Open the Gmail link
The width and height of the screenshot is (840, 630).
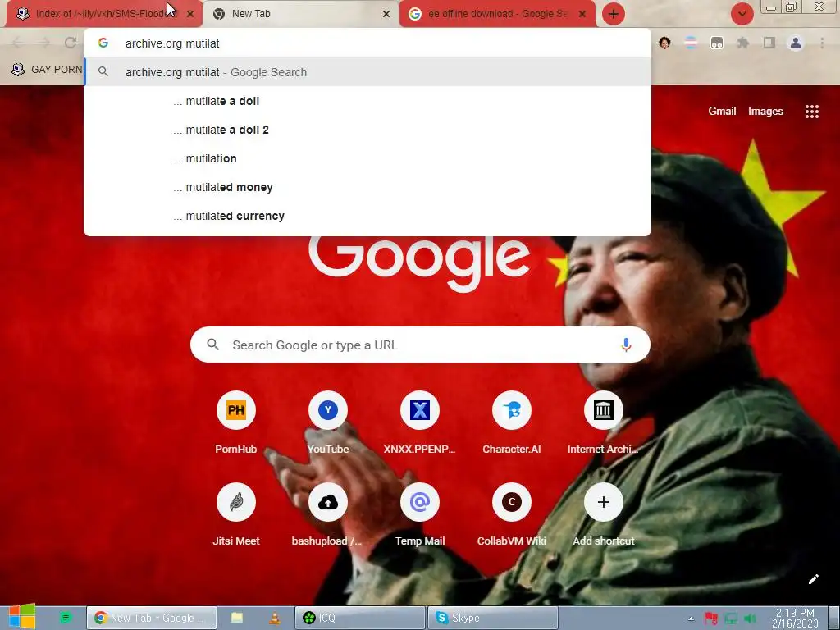point(722,112)
